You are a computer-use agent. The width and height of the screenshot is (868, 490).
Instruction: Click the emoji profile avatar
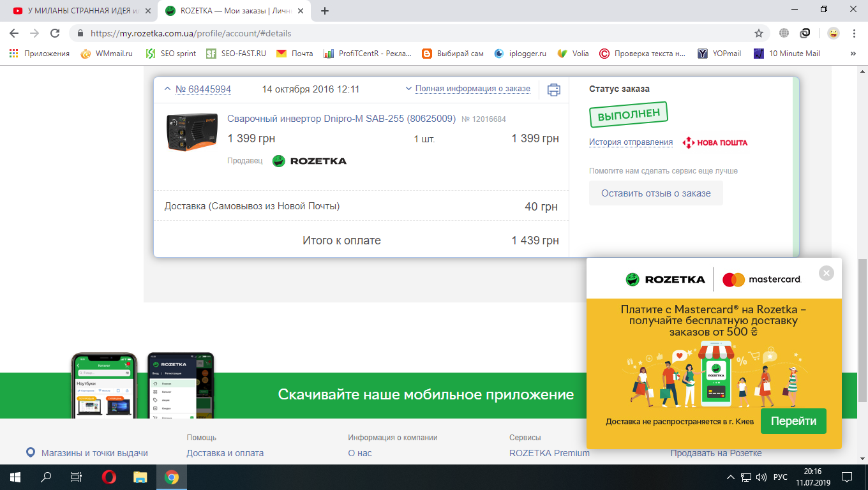click(833, 33)
